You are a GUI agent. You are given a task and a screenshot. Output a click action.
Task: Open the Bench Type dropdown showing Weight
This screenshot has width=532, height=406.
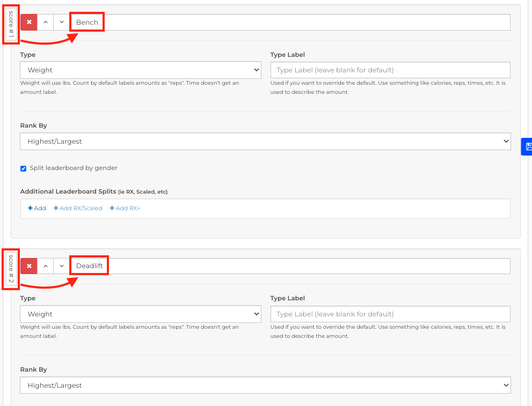[x=141, y=70]
